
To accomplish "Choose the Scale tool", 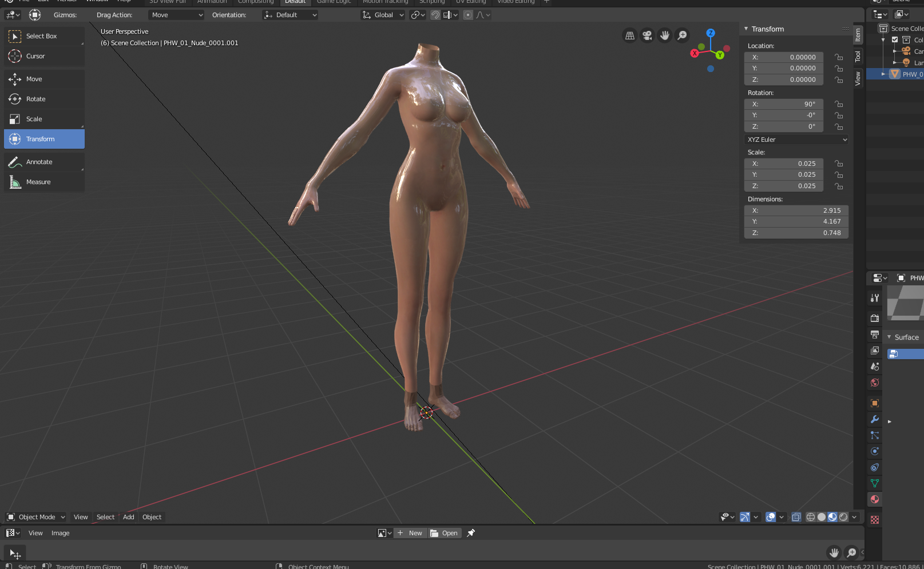I will coord(34,119).
